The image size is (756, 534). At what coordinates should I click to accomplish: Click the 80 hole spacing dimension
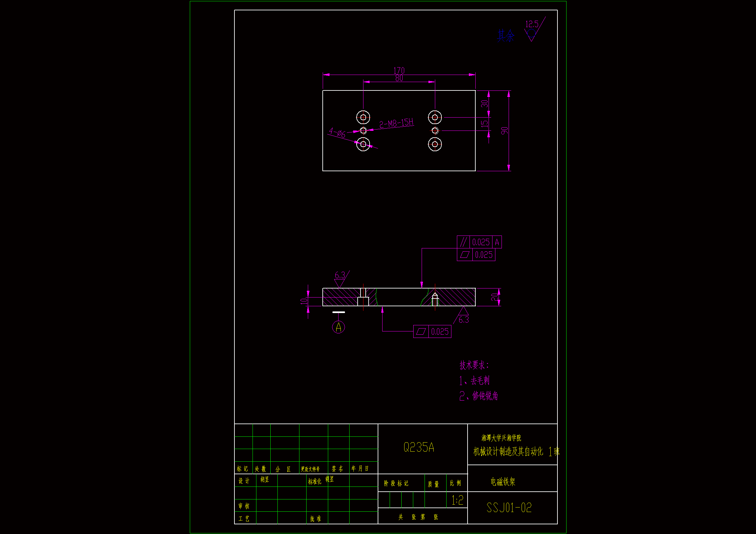[399, 78]
